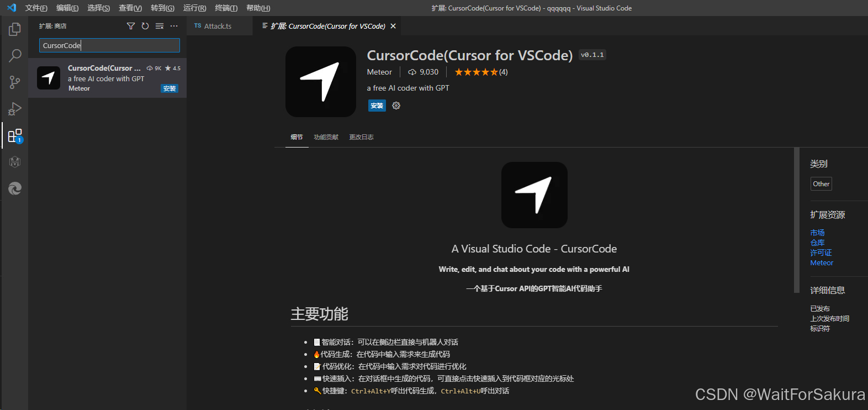868x410 pixels.
Task: Open extensions panel more actions menu
Action: tap(174, 26)
